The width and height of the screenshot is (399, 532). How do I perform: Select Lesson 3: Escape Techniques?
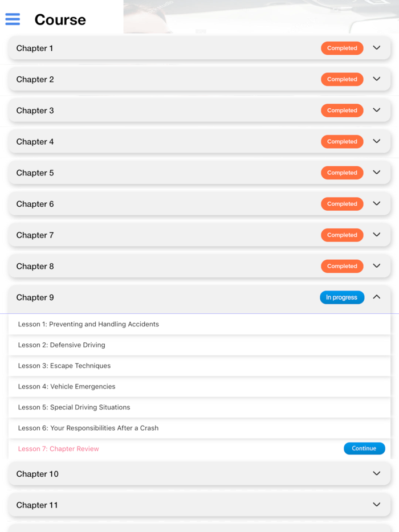(64, 366)
